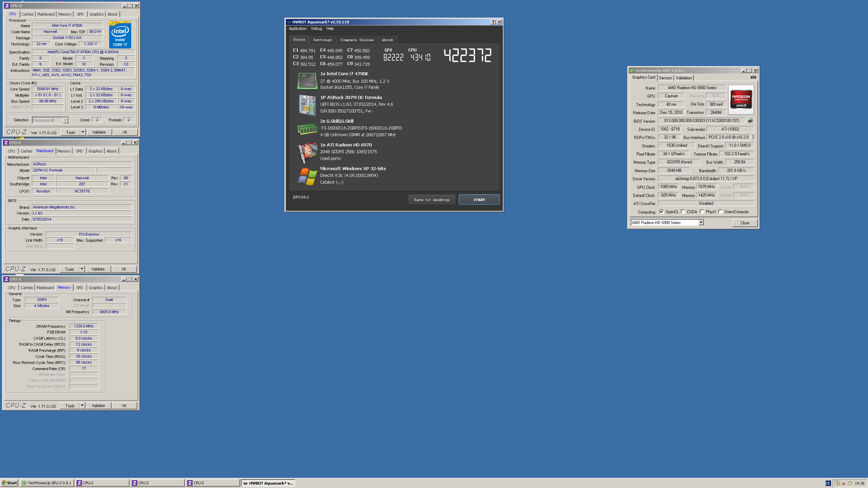Click the BIOS Version field in GPU-Z
The image size is (868, 488).
click(x=701, y=121)
